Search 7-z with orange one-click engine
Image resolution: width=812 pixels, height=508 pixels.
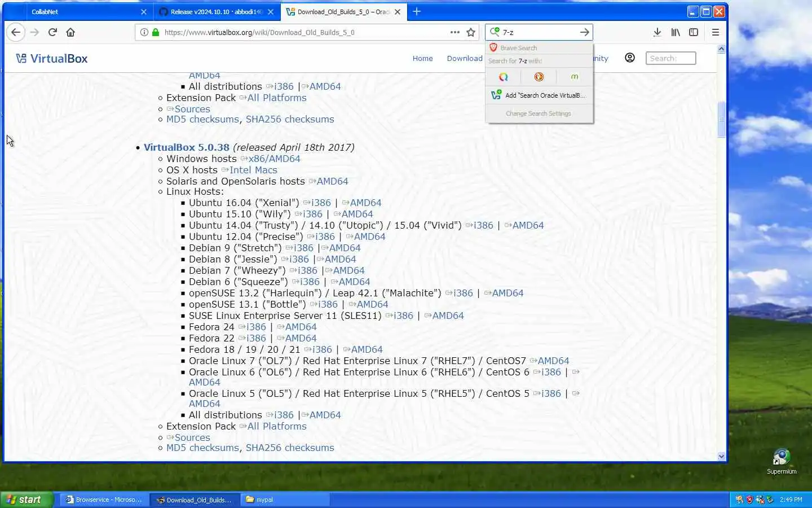(x=539, y=77)
